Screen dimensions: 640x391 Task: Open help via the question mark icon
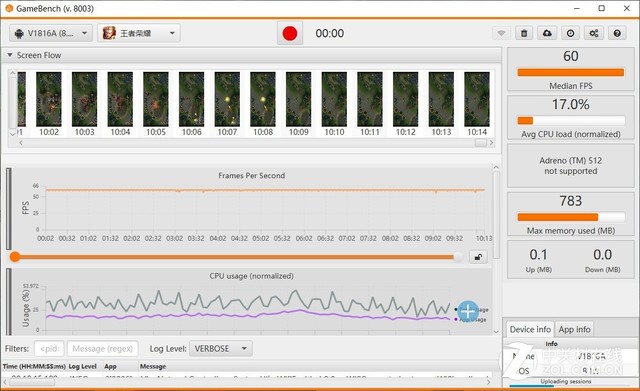(x=617, y=33)
